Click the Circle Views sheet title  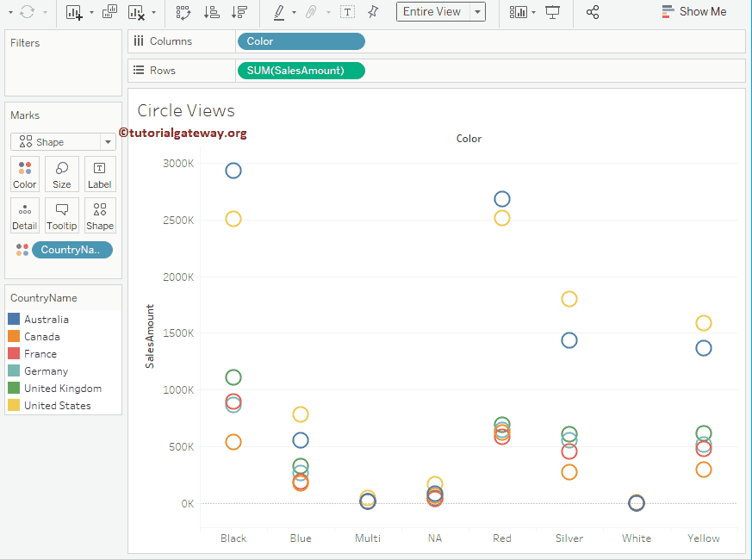click(x=186, y=110)
